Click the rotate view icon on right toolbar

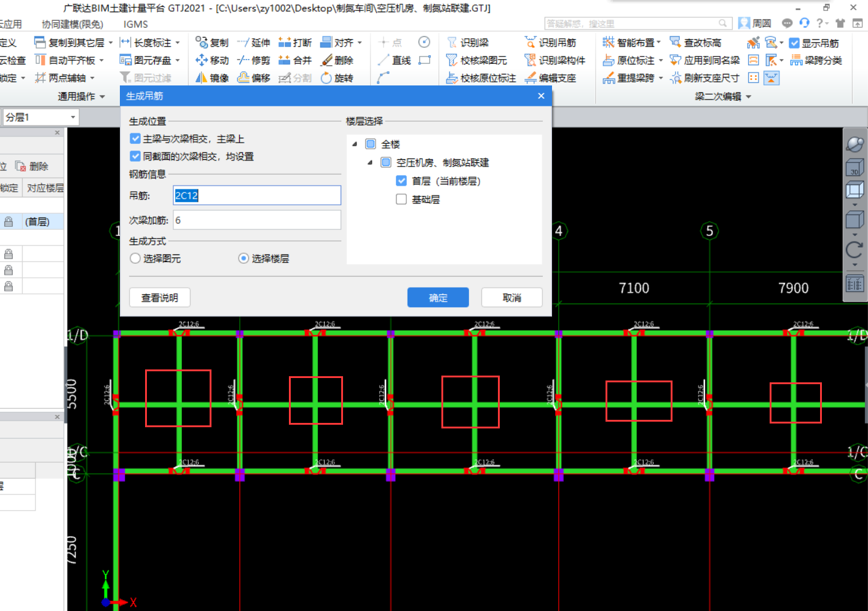(854, 250)
